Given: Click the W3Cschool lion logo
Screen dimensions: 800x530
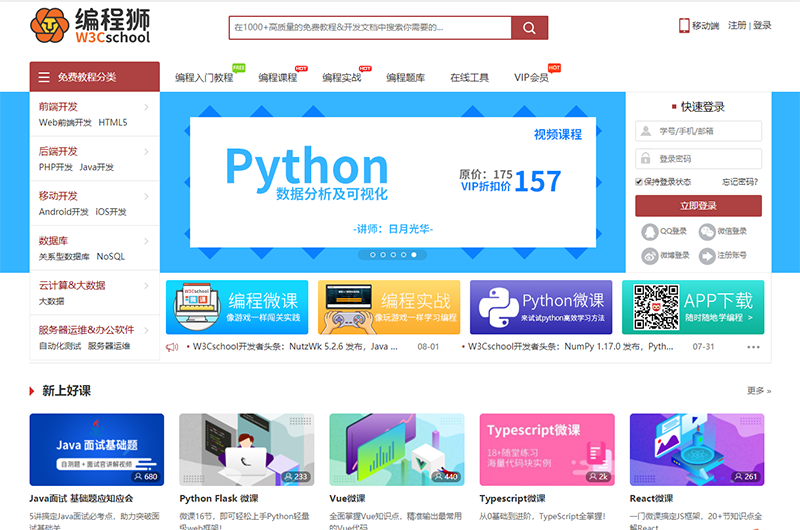Looking at the screenshot, I should pos(49,26).
